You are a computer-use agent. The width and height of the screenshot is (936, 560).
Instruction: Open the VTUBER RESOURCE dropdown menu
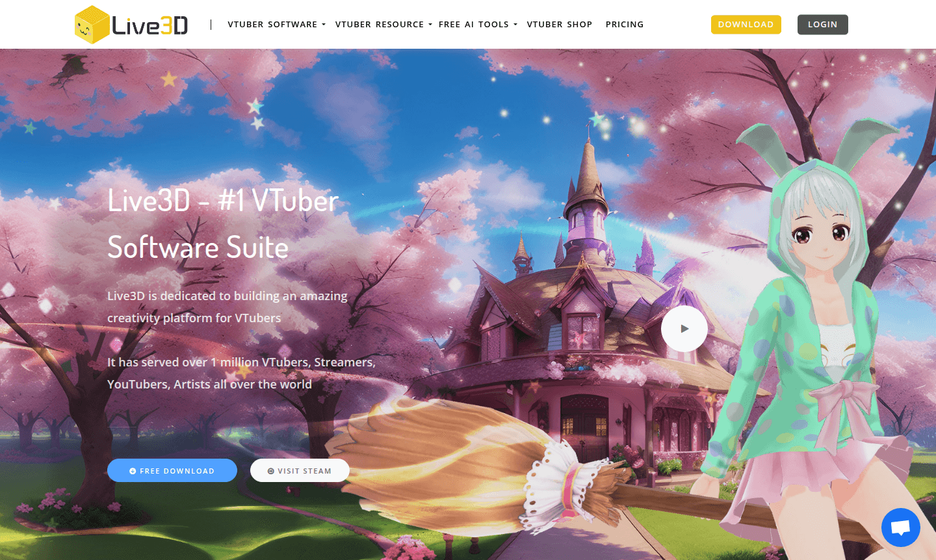[x=379, y=24]
